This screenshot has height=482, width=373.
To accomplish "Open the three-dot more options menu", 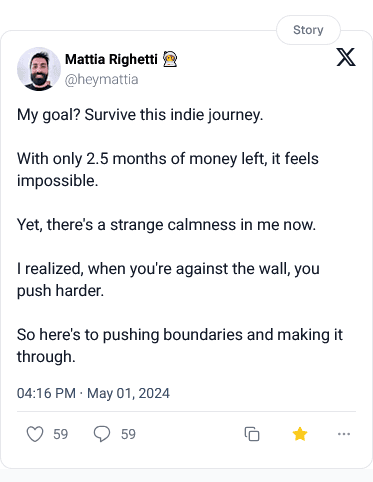I will pos(344,434).
